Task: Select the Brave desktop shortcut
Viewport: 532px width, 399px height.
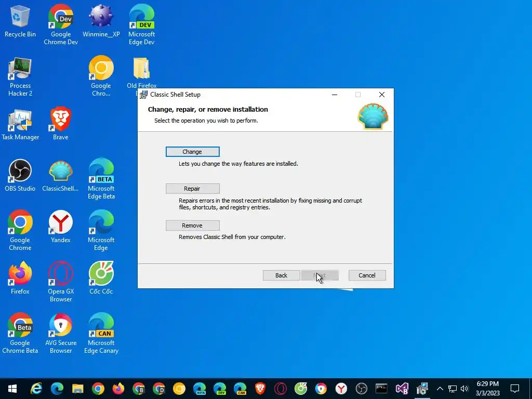Action: (x=61, y=124)
